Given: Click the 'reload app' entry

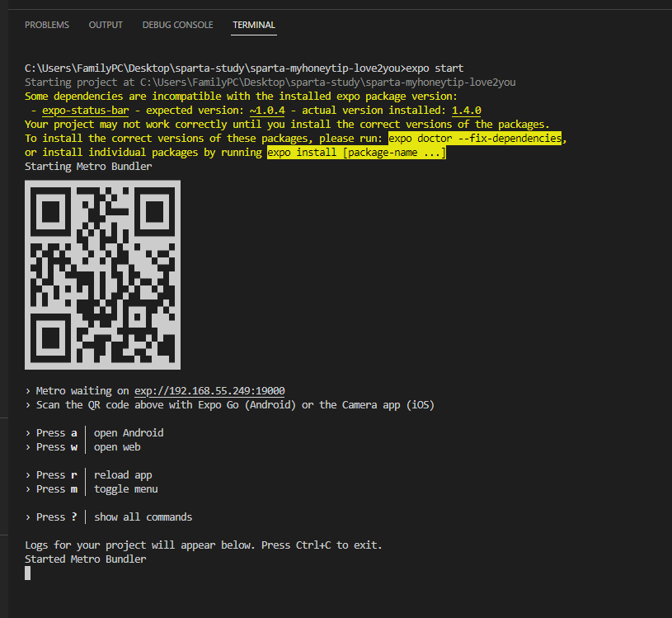Looking at the screenshot, I should (x=123, y=475).
